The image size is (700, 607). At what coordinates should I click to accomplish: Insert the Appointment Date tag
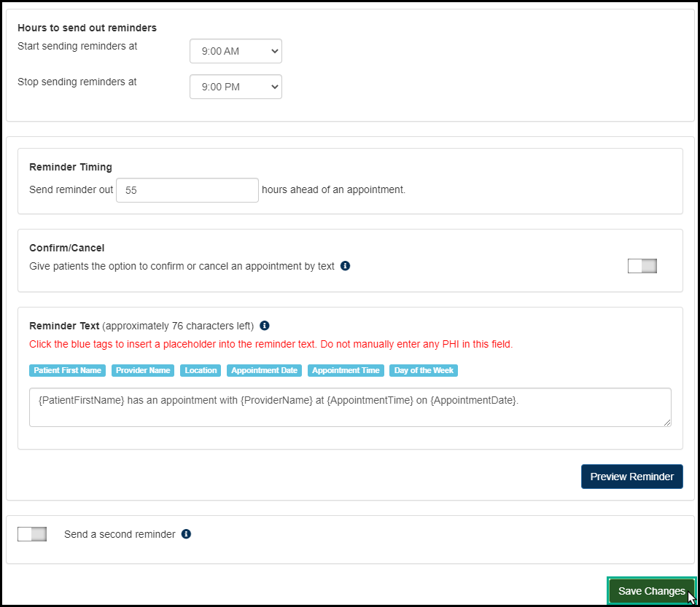pyautogui.click(x=264, y=370)
